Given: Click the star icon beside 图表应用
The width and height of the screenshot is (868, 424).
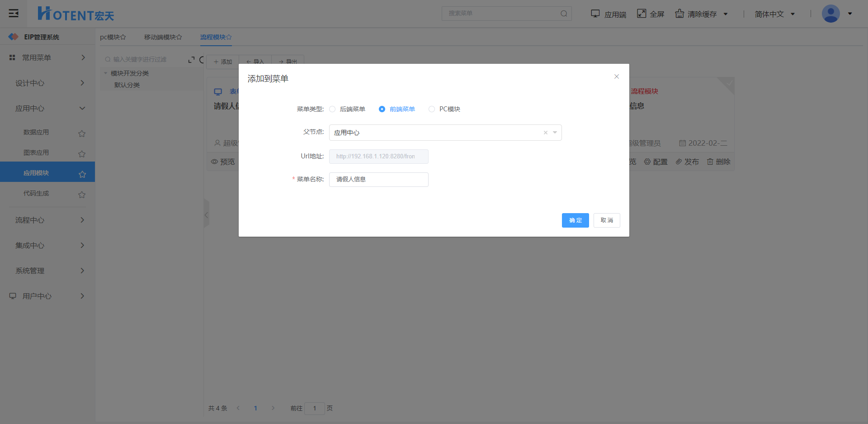Looking at the screenshot, I should coord(82,154).
